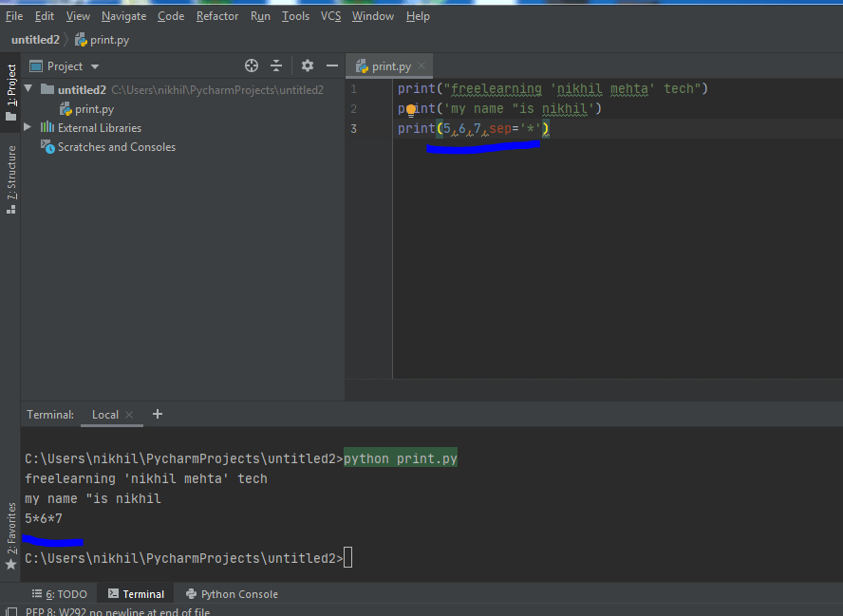The image size is (843, 616).
Task: Toggle the 7: Structure side tool window
Action: 10,179
